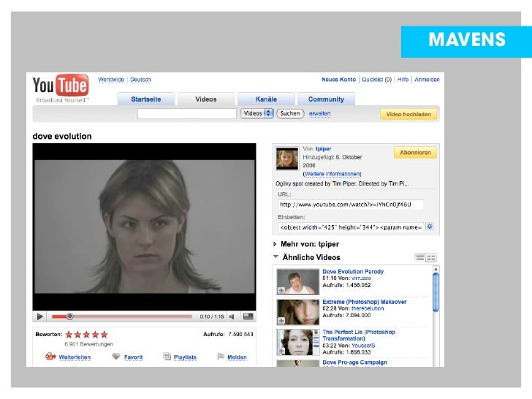The height and width of the screenshot is (399, 532).
Task: Expand Mehr von: tpiper section
Action: point(275,244)
